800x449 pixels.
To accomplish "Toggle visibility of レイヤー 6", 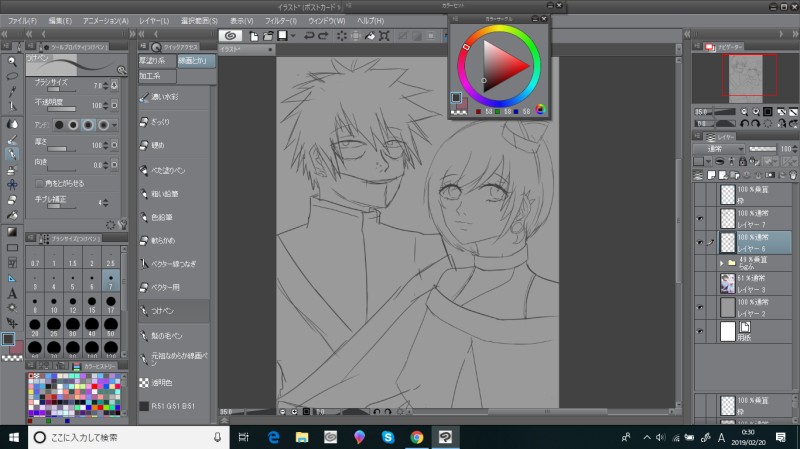I will pos(699,242).
